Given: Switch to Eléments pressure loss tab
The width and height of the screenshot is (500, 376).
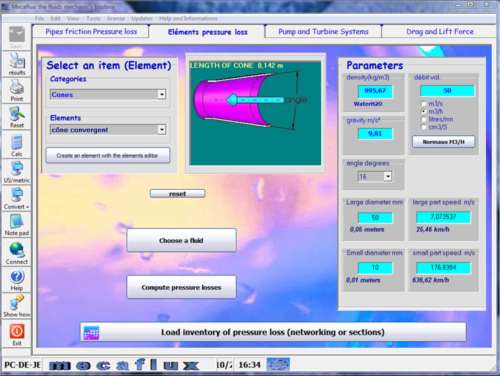Looking at the screenshot, I should click(x=207, y=32).
